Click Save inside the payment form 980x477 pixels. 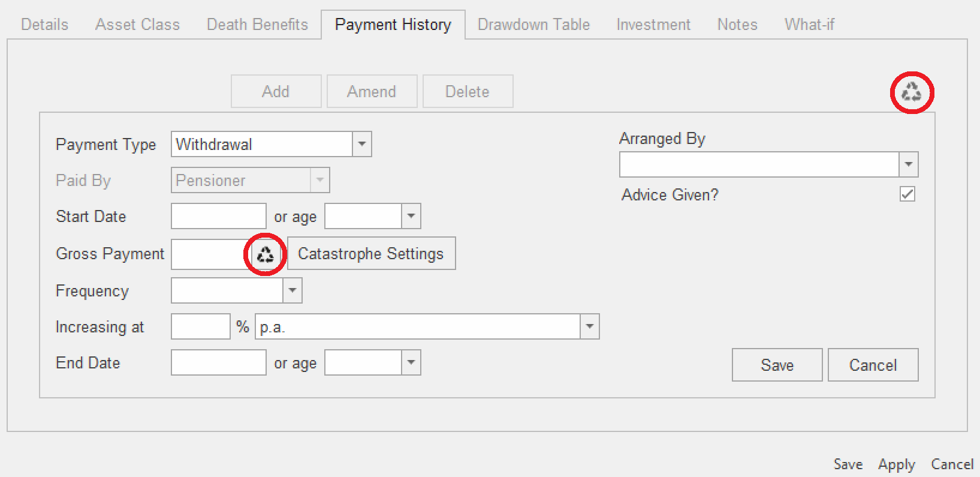coord(777,365)
